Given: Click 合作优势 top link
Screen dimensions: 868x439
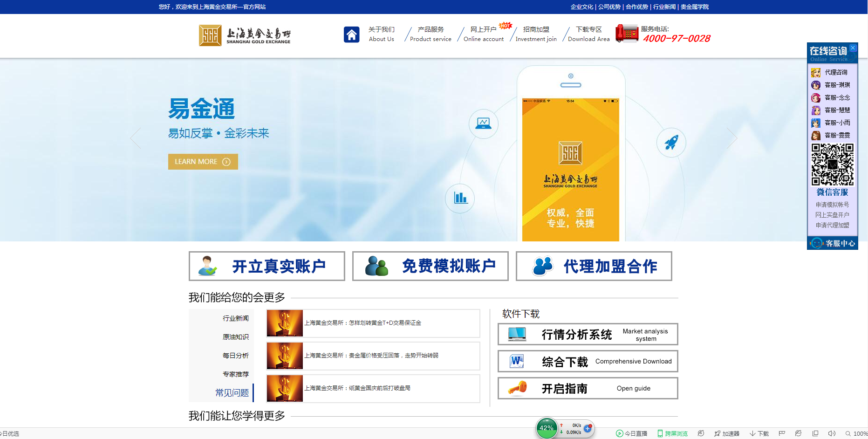Looking at the screenshot, I should tap(637, 7).
